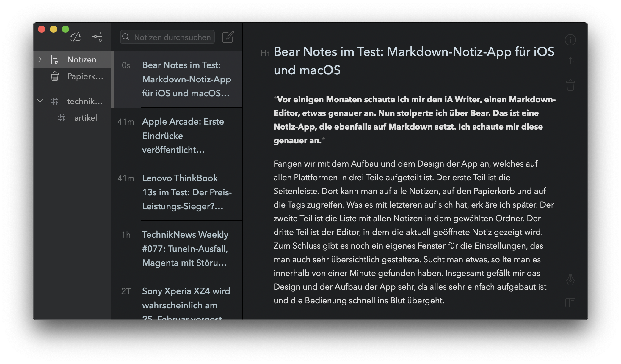
Task: Select the Notizen note-page icon
Action: 55,59
